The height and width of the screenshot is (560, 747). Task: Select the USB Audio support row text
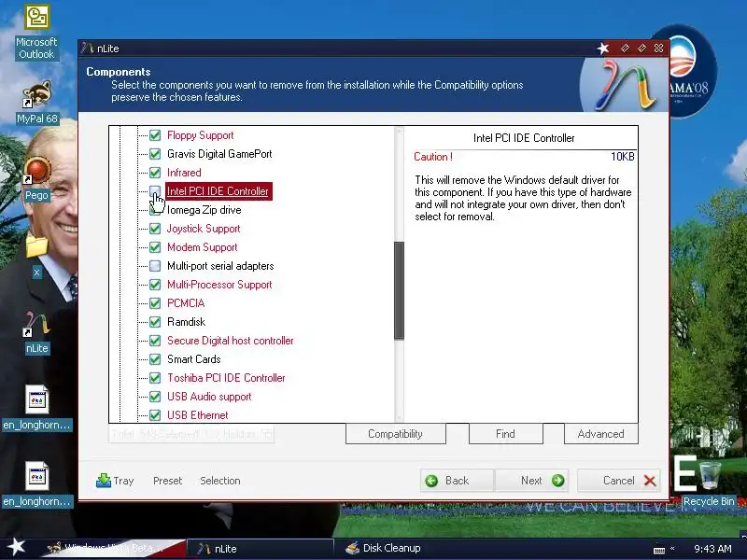pyautogui.click(x=209, y=396)
